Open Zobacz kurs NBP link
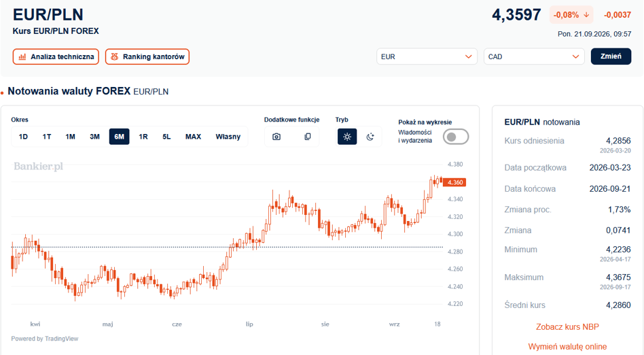The image size is (644, 355). (x=567, y=326)
